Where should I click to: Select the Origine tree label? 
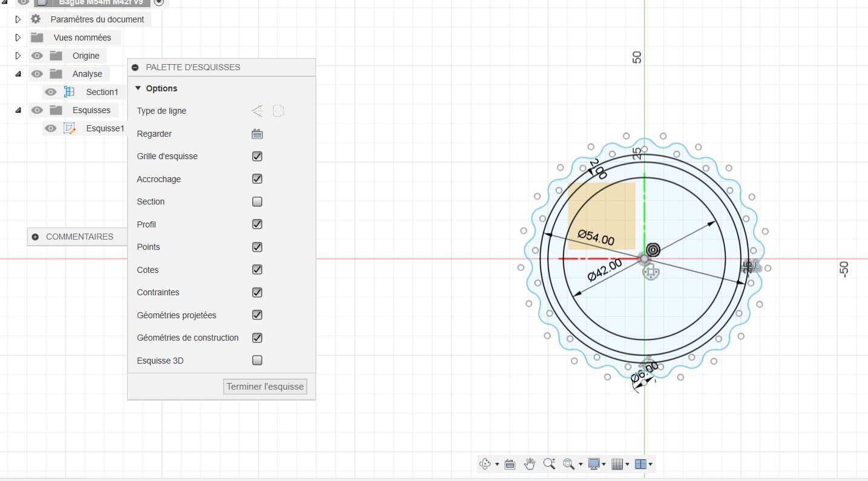point(86,56)
